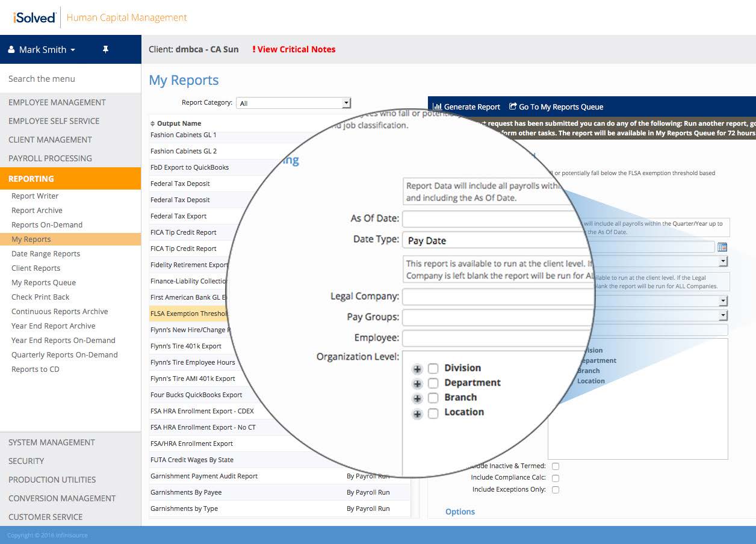The height and width of the screenshot is (544, 756).
Task: Open My Reports Queue in sidebar
Action: 43,283
